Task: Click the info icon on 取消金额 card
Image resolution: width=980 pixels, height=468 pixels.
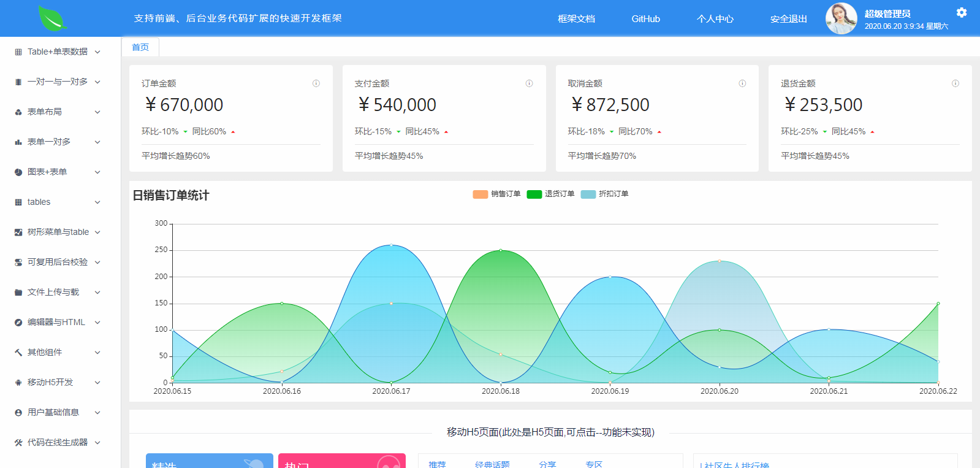Action: pos(742,83)
